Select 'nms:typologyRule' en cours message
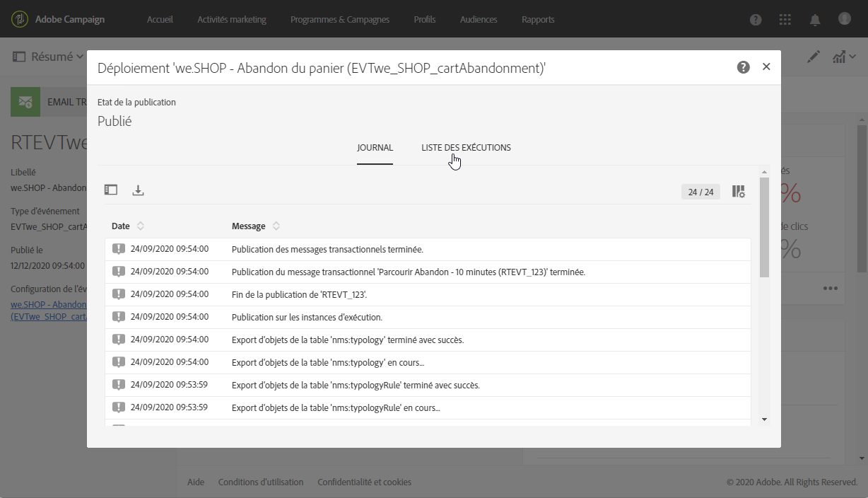This screenshot has height=498, width=868. tap(336, 407)
